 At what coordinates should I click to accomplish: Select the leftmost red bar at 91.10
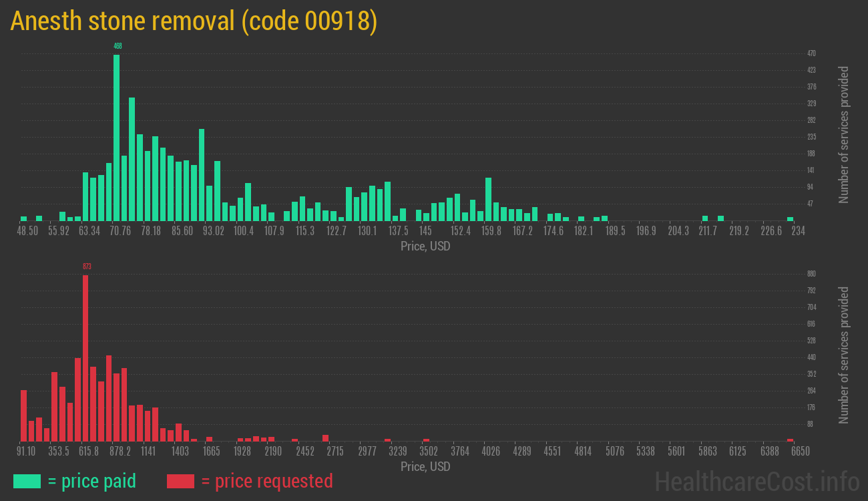(24, 415)
